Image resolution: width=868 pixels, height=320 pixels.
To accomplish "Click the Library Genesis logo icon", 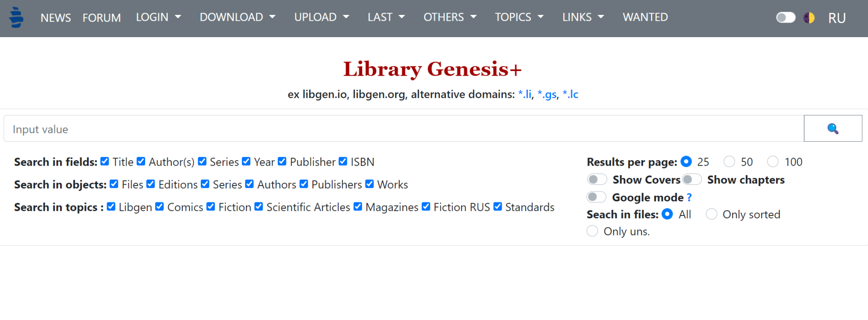I will click(16, 18).
